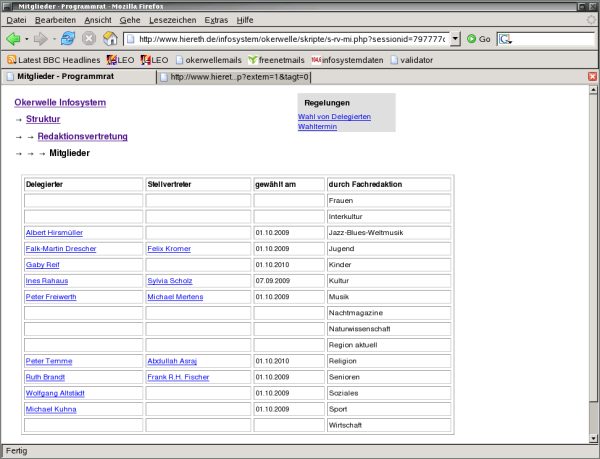
Task: Open delegate Michael Kuhna
Action: [51, 409]
